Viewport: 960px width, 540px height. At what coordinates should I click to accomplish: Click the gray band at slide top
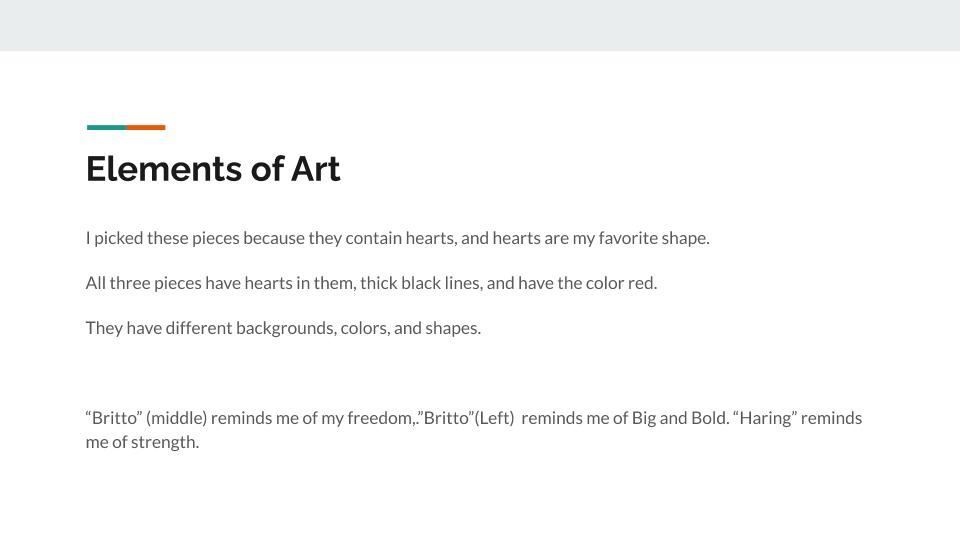coord(480,25)
